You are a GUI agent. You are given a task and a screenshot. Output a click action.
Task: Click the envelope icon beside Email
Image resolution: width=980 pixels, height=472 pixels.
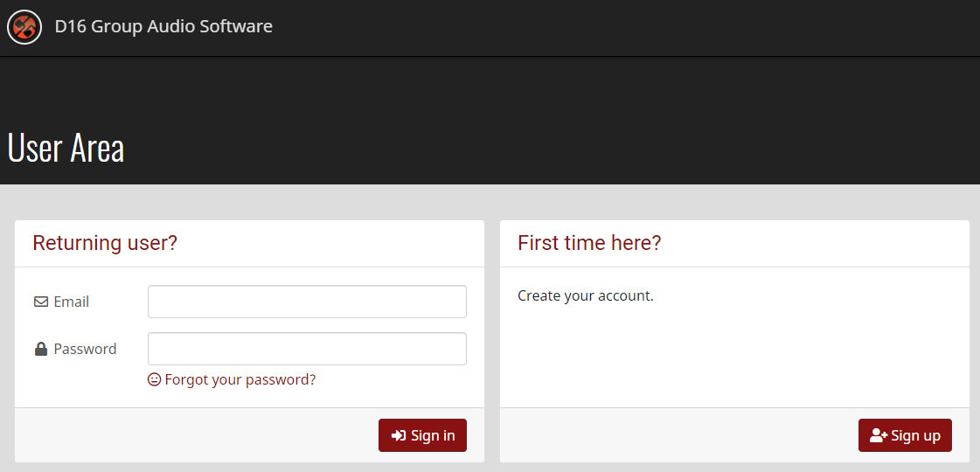(x=40, y=302)
